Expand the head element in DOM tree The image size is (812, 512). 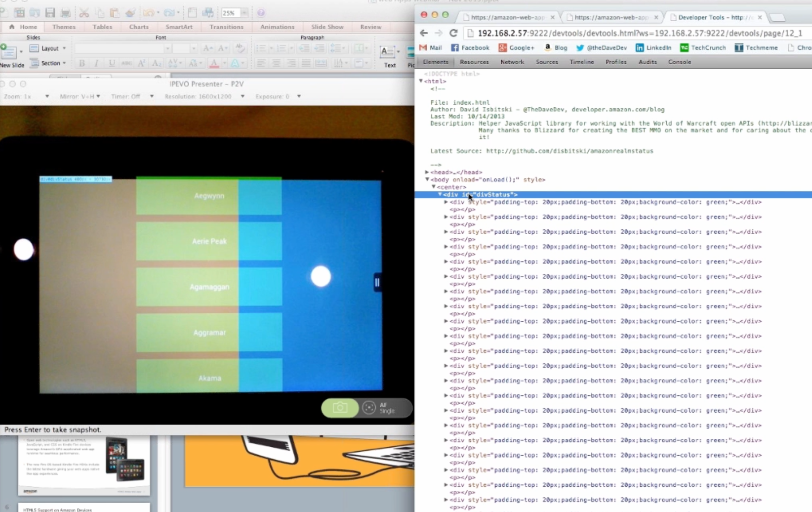[x=427, y=172]
